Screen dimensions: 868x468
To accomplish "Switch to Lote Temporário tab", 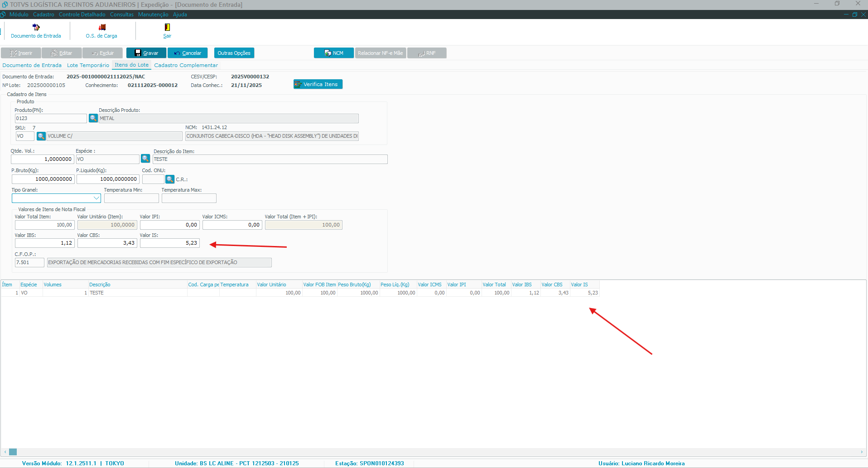I will pos(88,65).
